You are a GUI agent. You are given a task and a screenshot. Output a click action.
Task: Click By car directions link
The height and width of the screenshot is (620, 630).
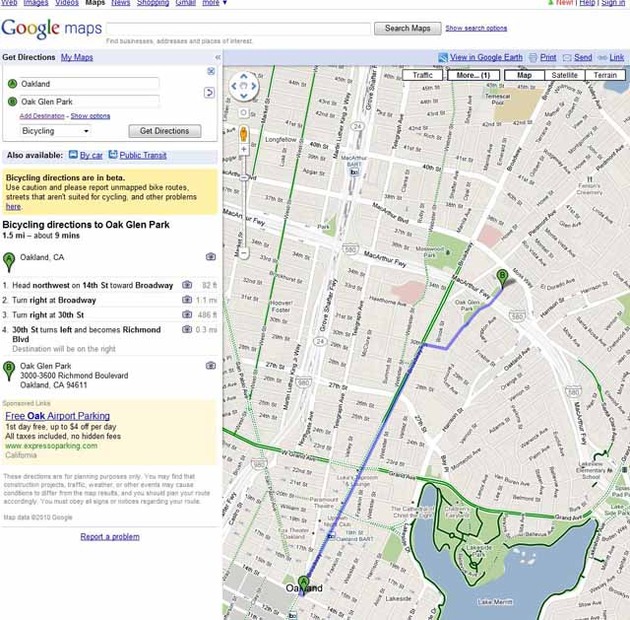(x=91, y=155)
